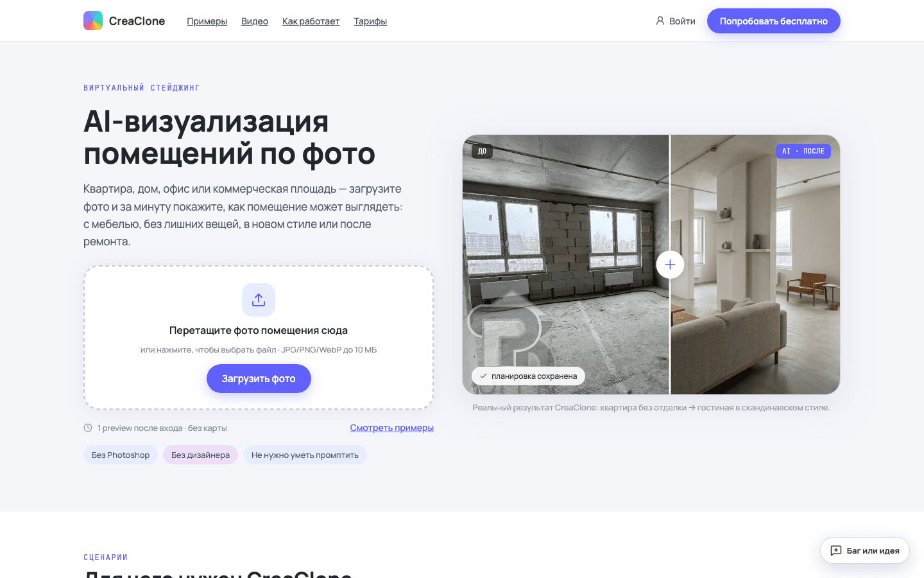Open the Видео navigation link
This screenshot has width=924, height=578.
pyautogui.click(x=255, y=21)
